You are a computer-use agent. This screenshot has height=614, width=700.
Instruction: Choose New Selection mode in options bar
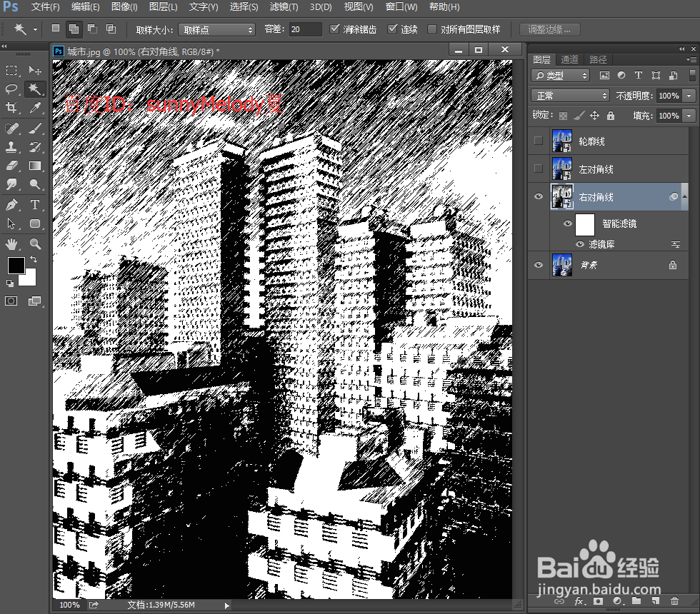point(56,29)
